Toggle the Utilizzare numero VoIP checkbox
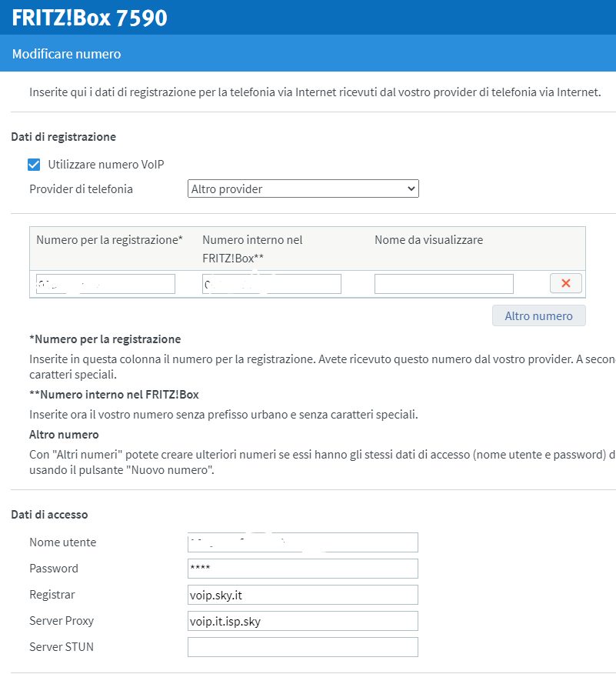 (x=34, y=164)
